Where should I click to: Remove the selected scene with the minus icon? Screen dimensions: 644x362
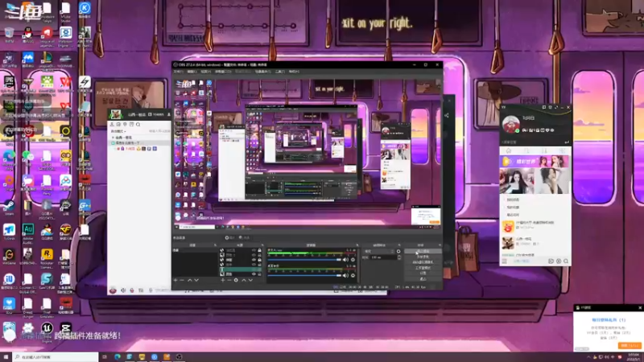[x=182, y=280]
